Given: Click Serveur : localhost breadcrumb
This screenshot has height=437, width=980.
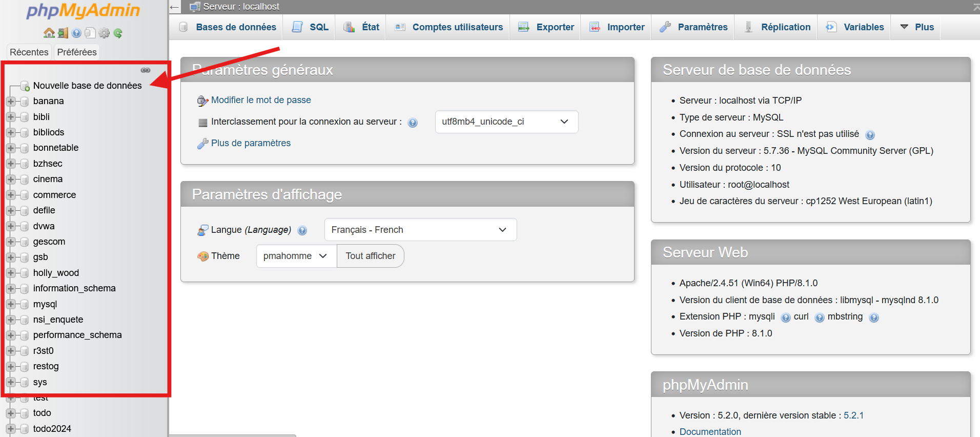Looking at the screenshot, I should pos(241,7).
